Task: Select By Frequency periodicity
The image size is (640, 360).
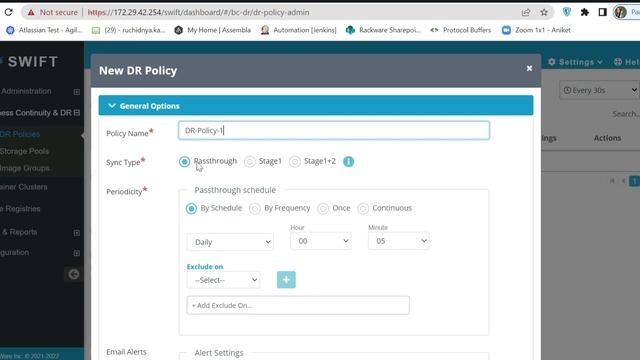Action: tap(255, 209)
